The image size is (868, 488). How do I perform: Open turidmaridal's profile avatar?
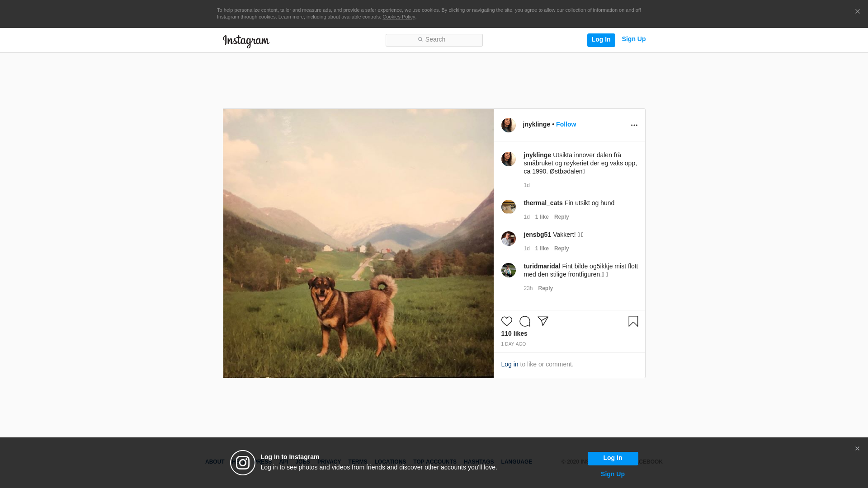(x=508, y=270)
